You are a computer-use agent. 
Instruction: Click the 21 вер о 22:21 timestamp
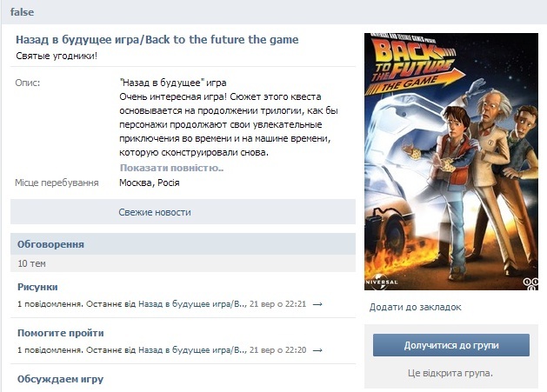(277, 304)
